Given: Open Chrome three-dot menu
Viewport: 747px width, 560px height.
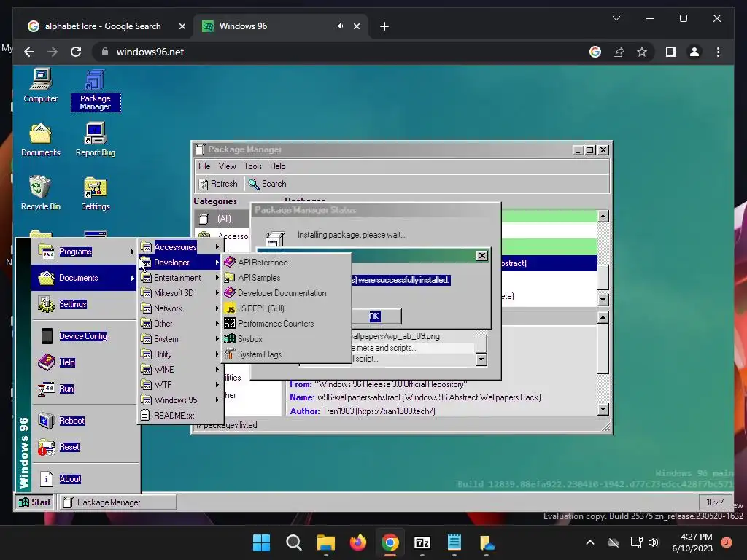Looking at the screenshot, I should point(718,52).
